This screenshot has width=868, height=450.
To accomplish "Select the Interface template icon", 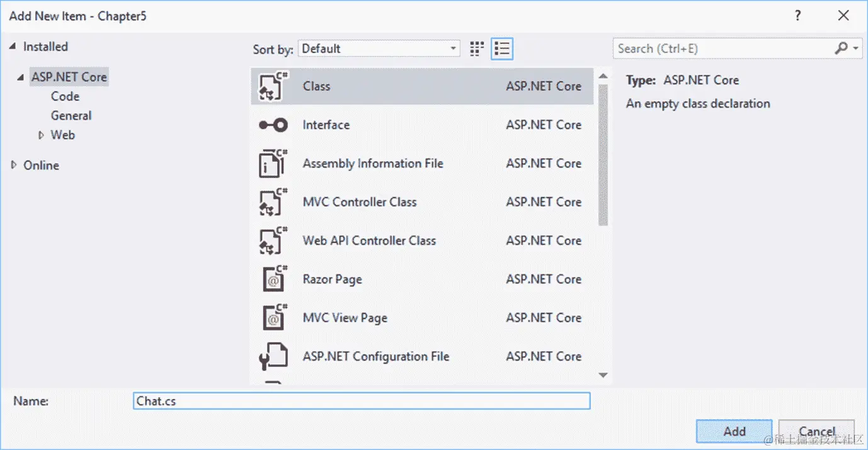I will coord(274,125).
